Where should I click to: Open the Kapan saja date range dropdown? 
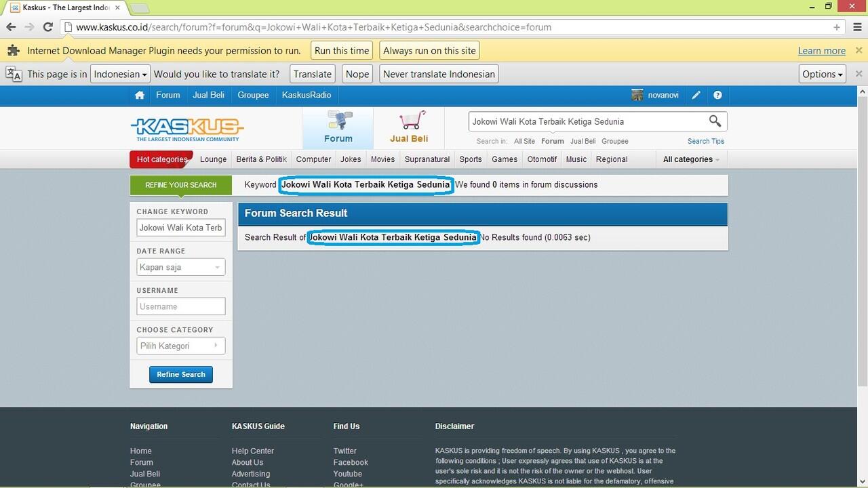point(181,267)
